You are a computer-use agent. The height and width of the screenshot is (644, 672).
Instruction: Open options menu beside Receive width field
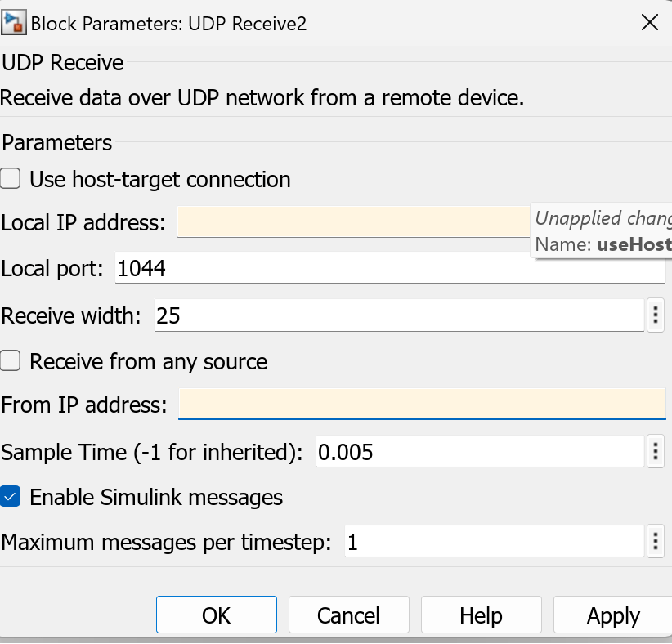click(656, 315)
